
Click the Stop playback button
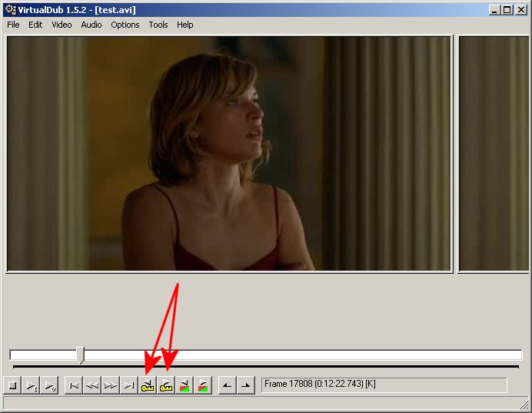(x=12, y=385)
